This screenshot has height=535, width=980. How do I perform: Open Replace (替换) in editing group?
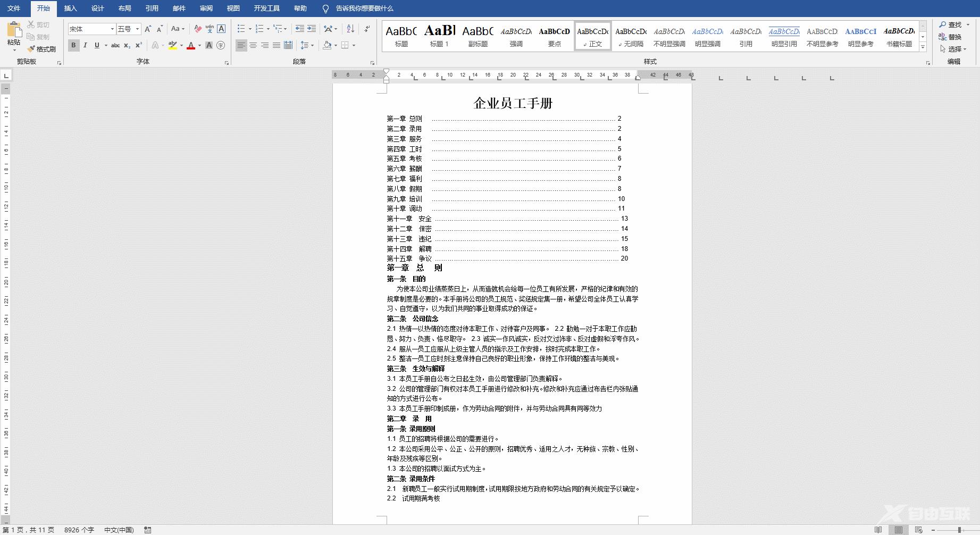952,37
